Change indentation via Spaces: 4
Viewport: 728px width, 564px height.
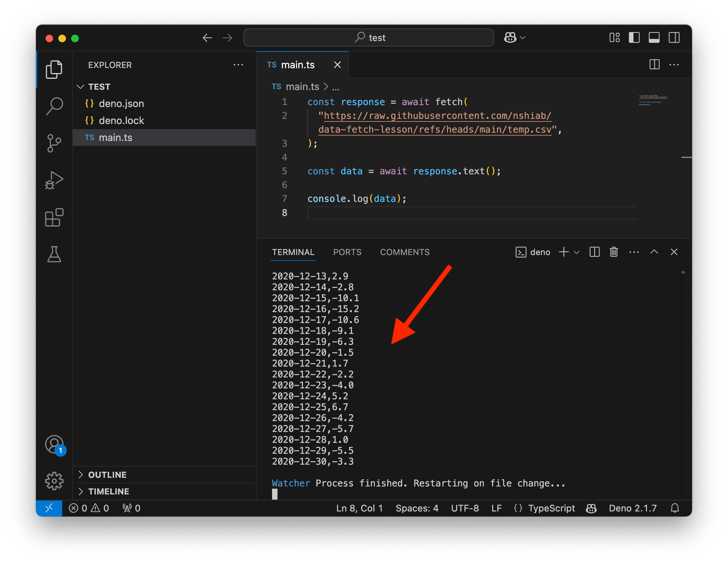[x=417, y=508]
